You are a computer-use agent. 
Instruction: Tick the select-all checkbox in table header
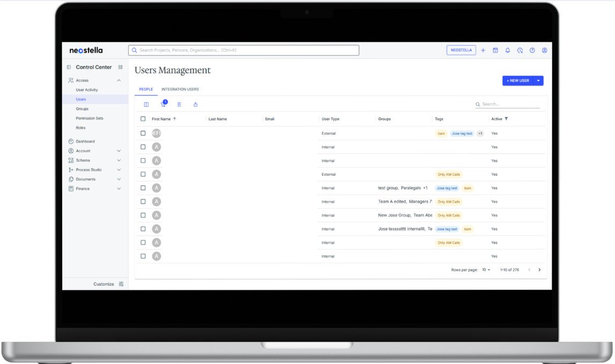pos(143,119)
